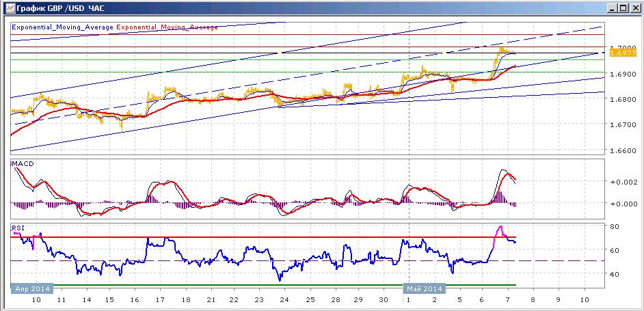Image resolution: width=644 pixels, height=311 pixels.
Task: Click date label 9 on time axis
Action: pos(558,300)
